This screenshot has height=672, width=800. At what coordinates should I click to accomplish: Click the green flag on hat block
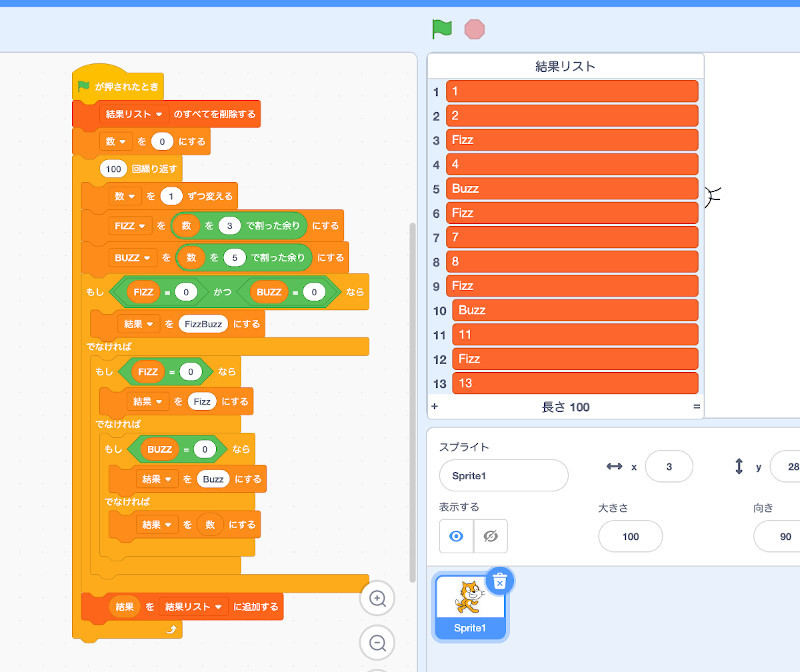85,88
